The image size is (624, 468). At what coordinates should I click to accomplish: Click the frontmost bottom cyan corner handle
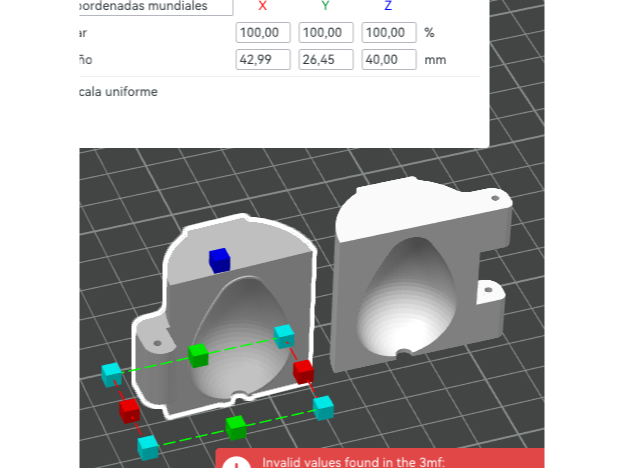(148, 446)
